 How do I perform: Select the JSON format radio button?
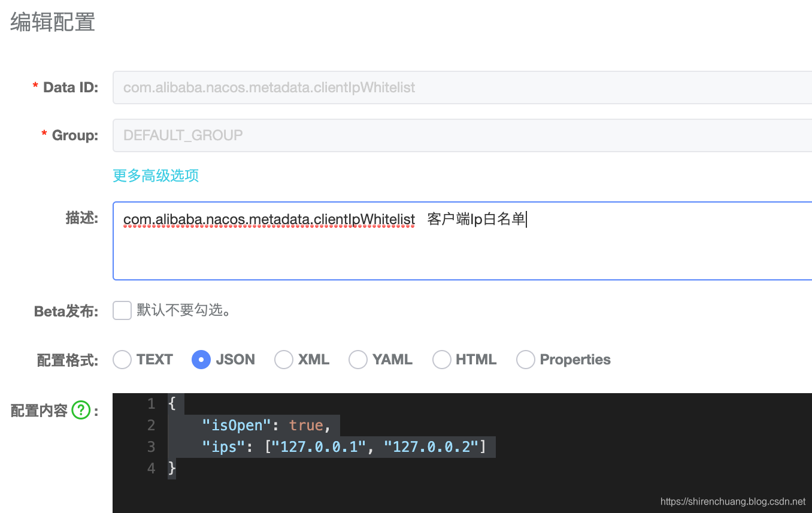(x=201, y=360)
